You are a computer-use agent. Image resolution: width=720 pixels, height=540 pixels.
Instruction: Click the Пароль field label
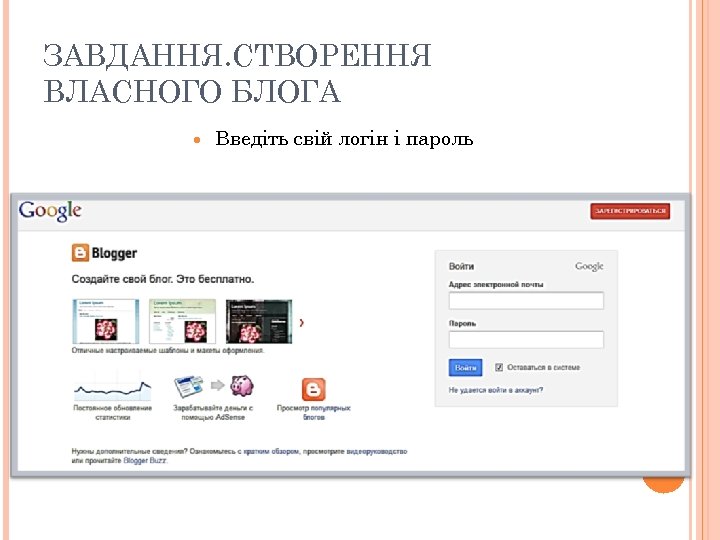click(x=462, y=324)
